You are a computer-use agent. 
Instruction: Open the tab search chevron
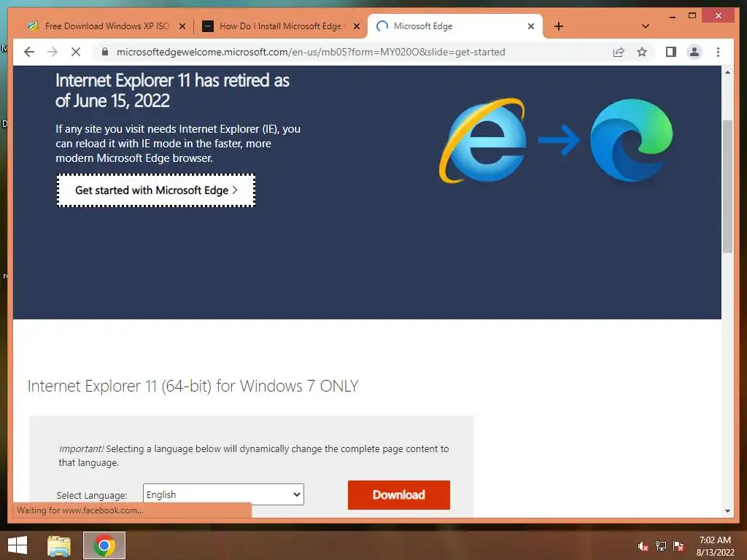646,26
